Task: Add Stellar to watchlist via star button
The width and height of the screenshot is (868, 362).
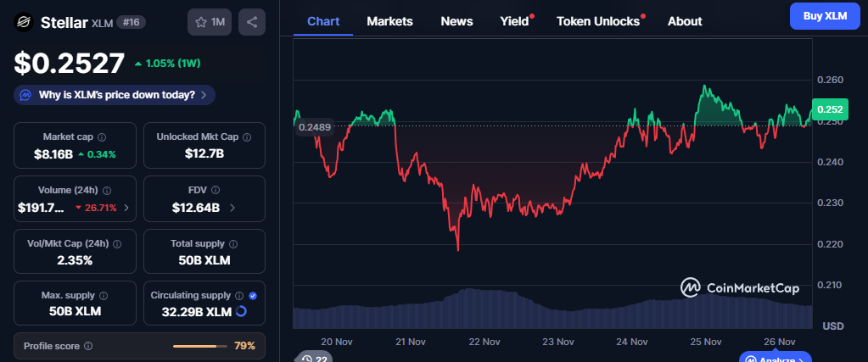Action: point(210,22)
